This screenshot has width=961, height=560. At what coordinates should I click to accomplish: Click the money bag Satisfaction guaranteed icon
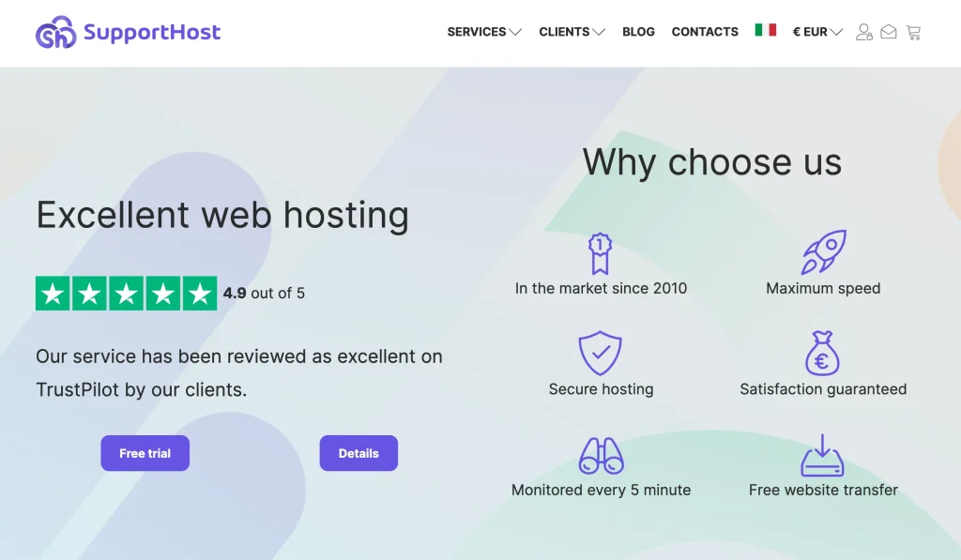[823, 352]
